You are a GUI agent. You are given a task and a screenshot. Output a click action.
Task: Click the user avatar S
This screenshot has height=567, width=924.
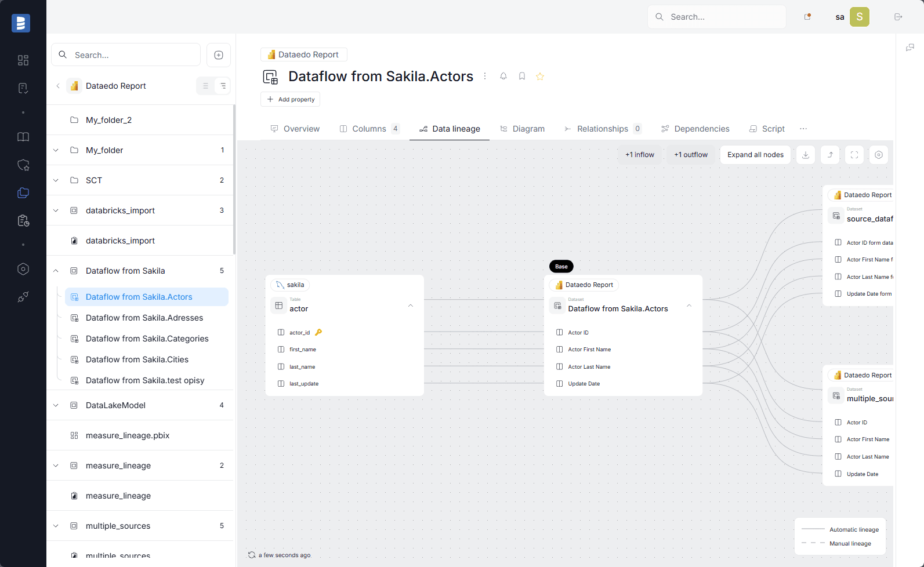coord(860,17)
